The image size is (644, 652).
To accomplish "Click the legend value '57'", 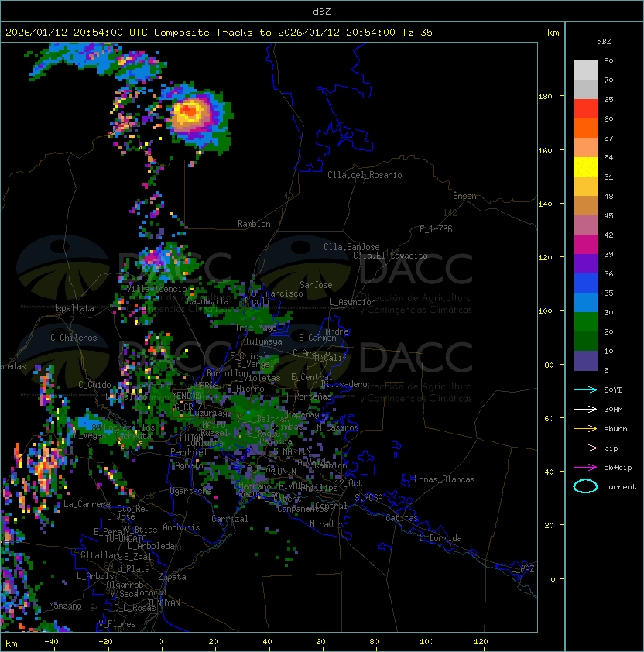I will pos(608,138).
